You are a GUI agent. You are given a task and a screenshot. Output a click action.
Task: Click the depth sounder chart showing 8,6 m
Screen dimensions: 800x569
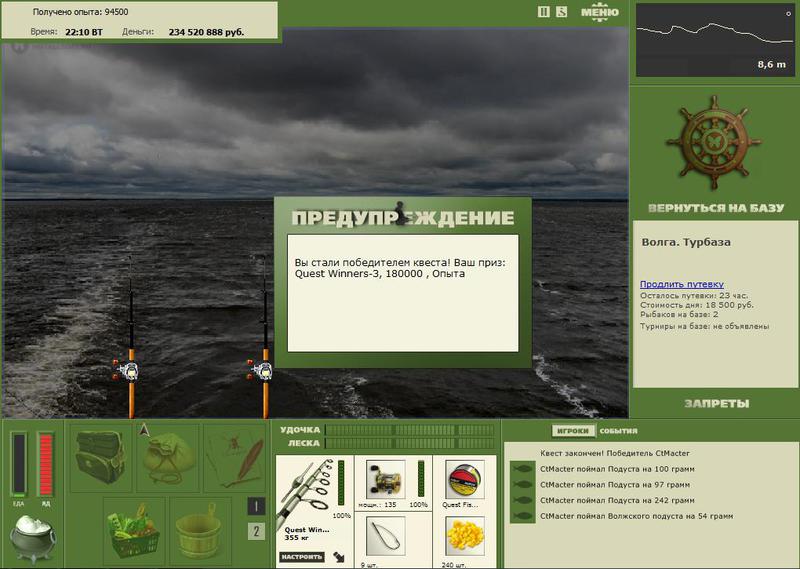pos(715,40)
